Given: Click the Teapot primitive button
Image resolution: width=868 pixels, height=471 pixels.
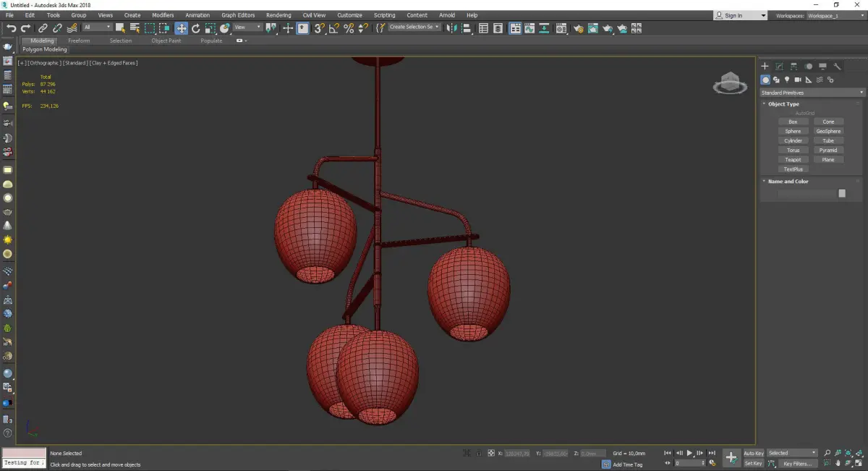Looking at the screenshot, I should (793, 159).
